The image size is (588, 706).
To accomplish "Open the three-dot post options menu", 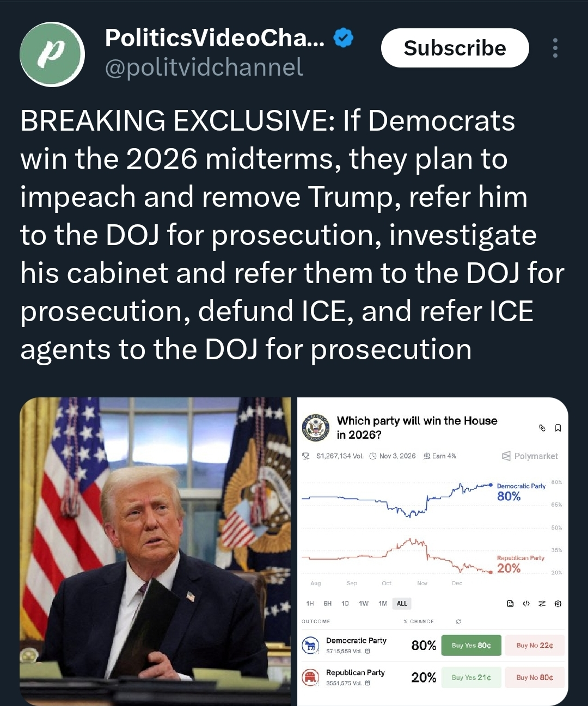I will (555, 48).
